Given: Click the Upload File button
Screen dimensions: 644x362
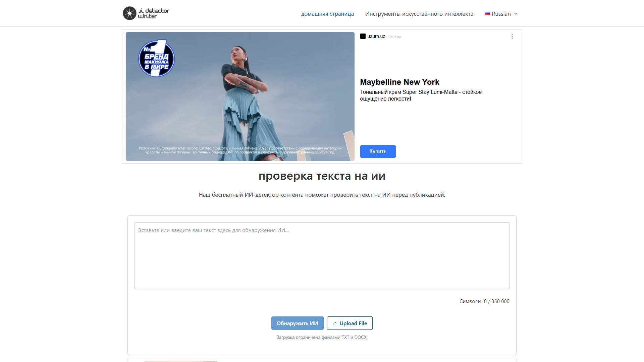Looking at the screenshot, I should point(350,323).
